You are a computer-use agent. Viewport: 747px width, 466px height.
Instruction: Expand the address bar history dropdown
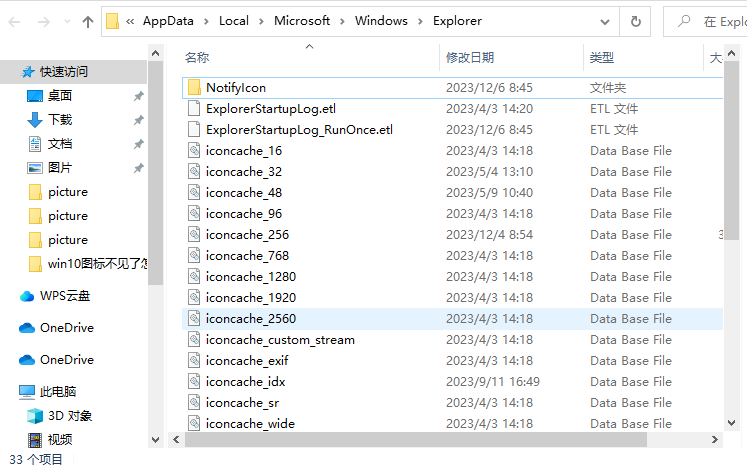(x=605, y=21)
